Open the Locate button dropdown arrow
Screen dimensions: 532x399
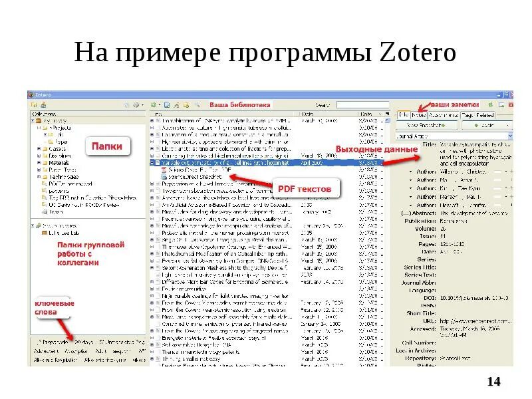tap(507, 126)
